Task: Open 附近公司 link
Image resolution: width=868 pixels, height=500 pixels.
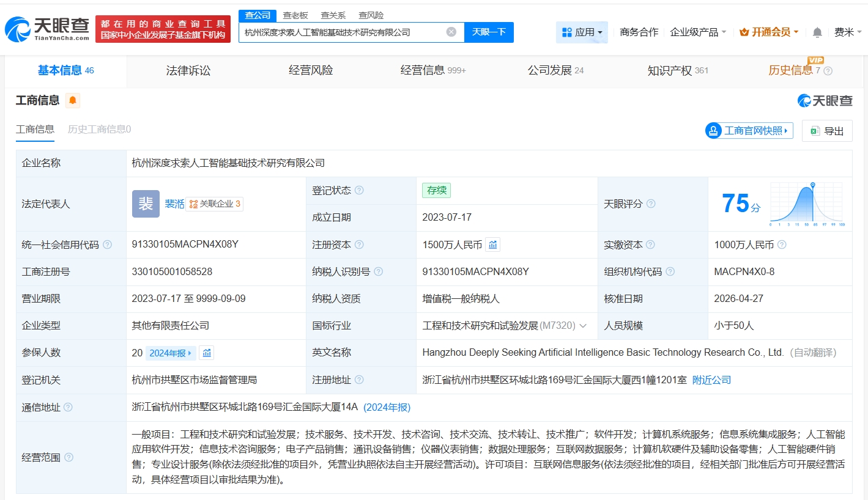Action: pyautogui.click(x=711, y=380)
